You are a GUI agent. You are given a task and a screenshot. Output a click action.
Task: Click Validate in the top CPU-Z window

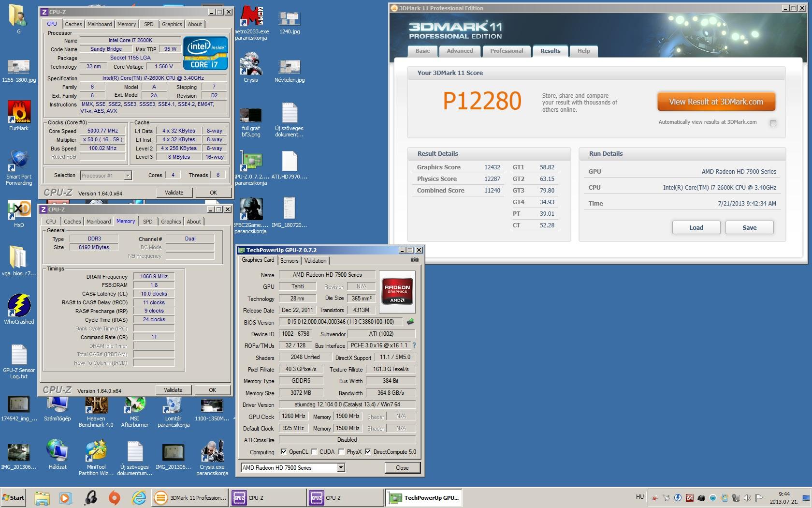(174, 193)
